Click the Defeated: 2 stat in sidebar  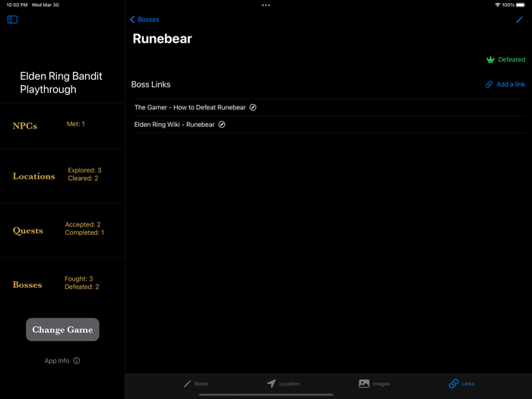(x=82, y=287)
